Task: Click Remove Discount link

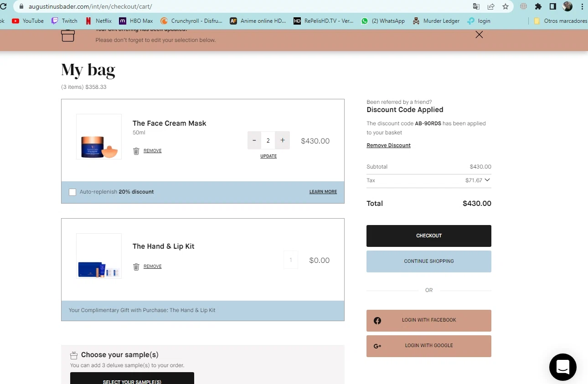Action: (x=389, y=145)
